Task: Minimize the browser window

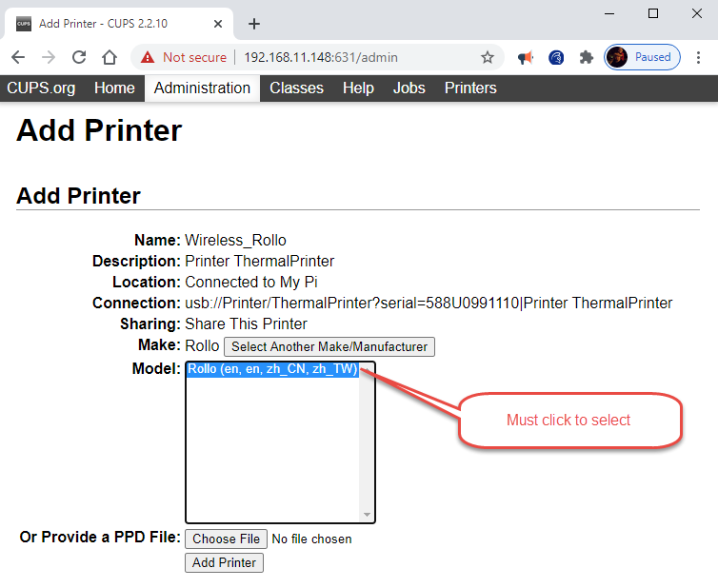Action: pyautogui.click(x=609, y=13)
